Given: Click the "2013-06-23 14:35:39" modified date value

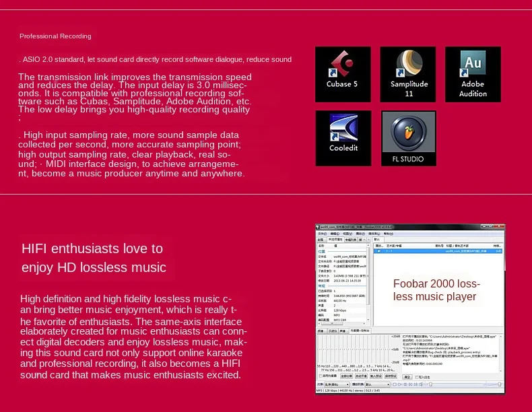Looking at the screenshot, I should click(347, 281).
